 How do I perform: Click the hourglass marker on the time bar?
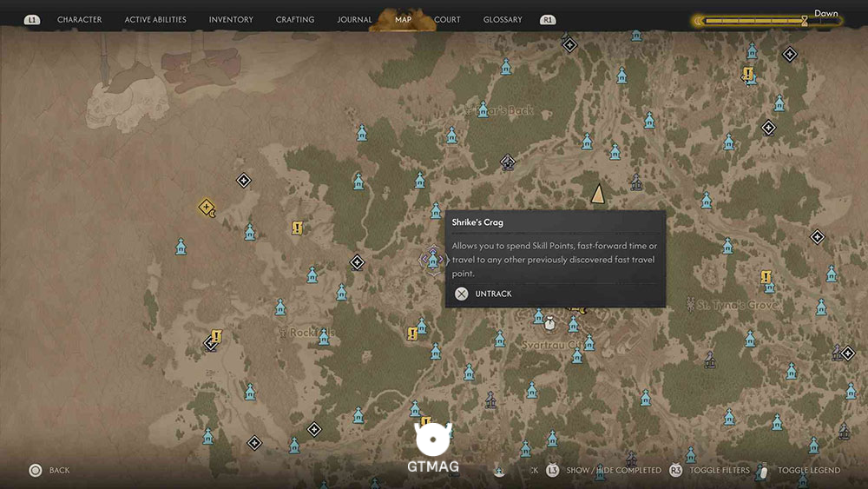(x=805, y=21)
